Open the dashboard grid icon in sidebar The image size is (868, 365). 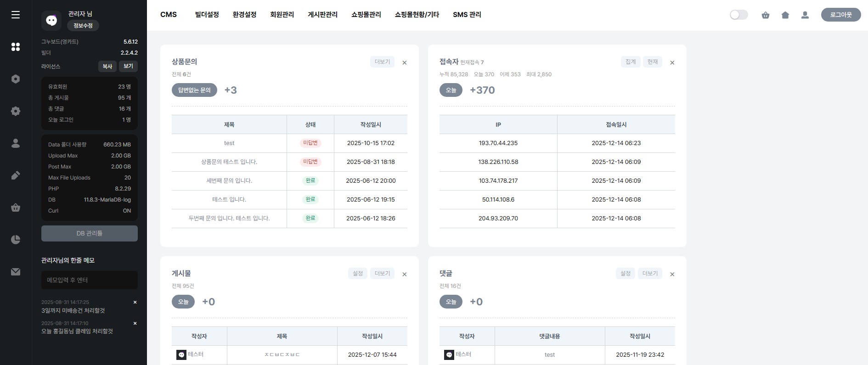point(16,47)
